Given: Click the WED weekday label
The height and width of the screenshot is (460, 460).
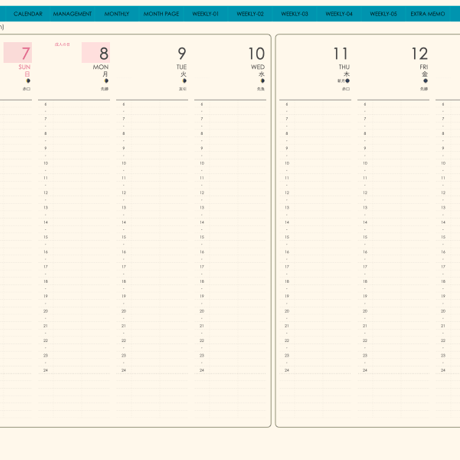Looking at the screenshot, I should [258, 67].
